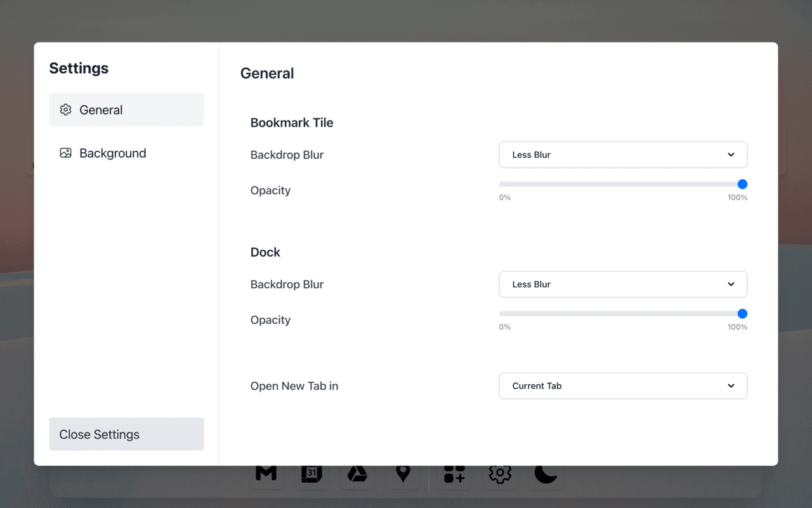Open the Open New Tab in dropdown
This screenshot has height=508, width=812.
[623, 385]
